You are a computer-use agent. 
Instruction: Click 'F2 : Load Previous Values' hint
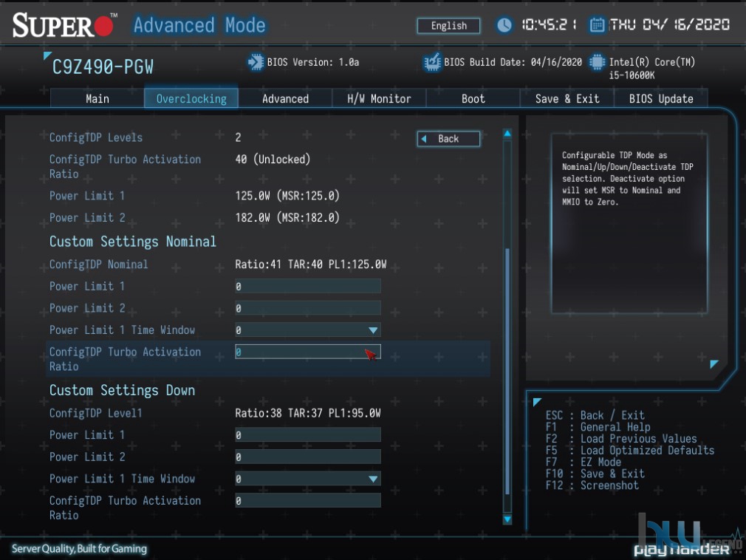(x=621, y=439)
